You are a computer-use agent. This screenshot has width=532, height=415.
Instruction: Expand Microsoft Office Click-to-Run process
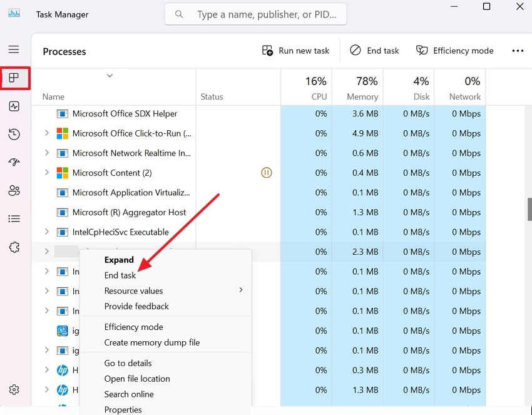(47, 133)
